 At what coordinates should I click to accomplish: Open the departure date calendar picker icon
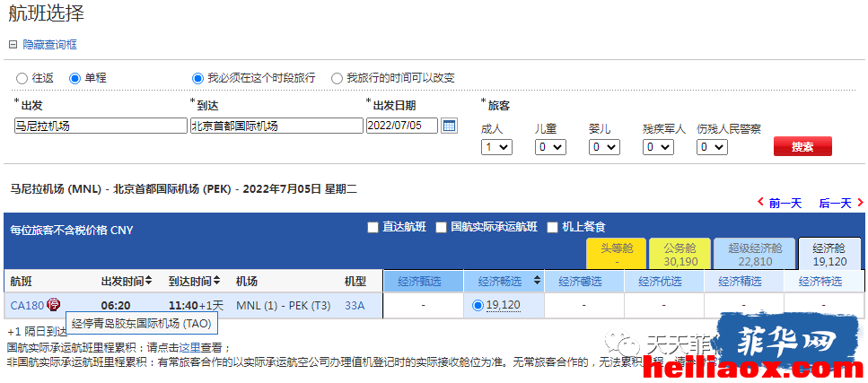[x=449, y=126]
